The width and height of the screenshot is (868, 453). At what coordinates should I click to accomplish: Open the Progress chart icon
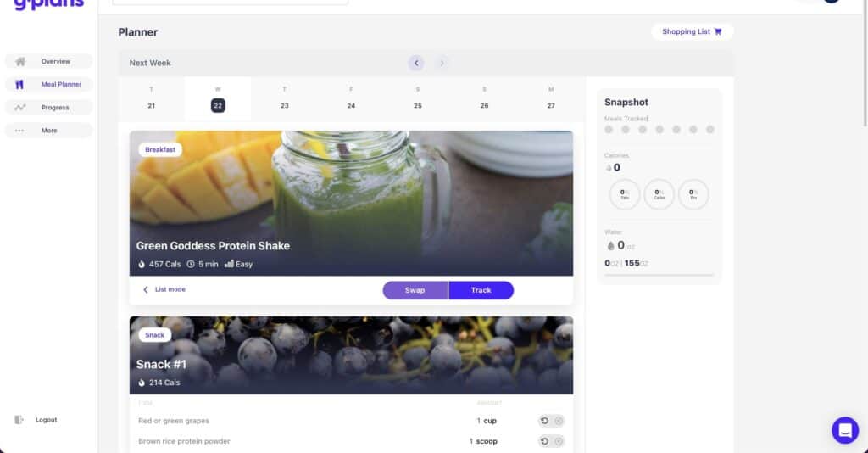[x=20, y=108]
